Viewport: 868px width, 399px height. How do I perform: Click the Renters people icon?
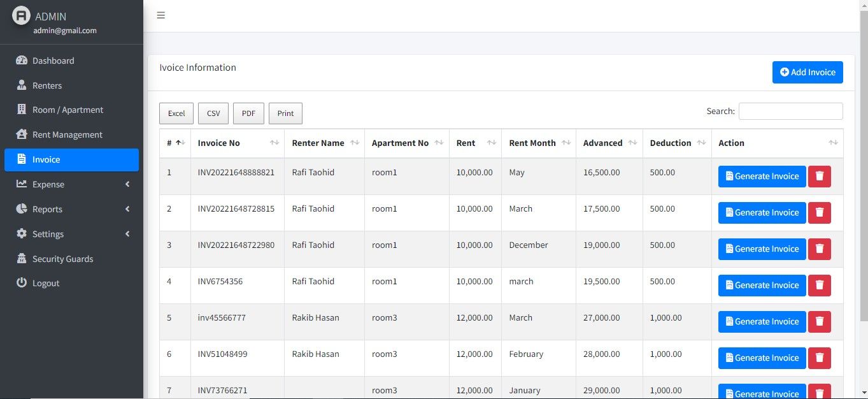coord(22,85)
